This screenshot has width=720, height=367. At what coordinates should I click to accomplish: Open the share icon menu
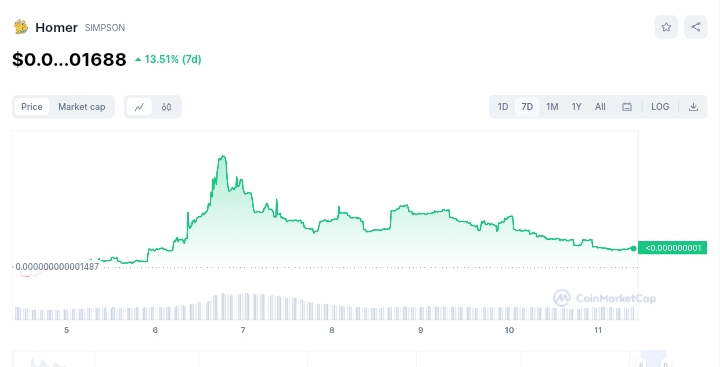pos(696,27)
